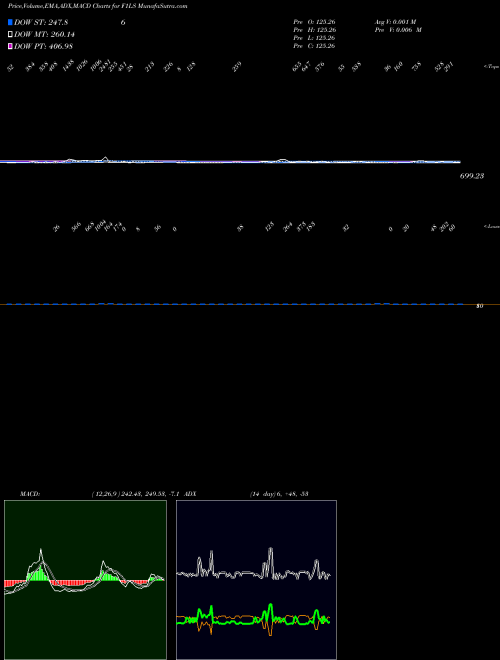The image size is (500, 660).
Task: Click the MACD panel heading label
Action: [30, 494]
